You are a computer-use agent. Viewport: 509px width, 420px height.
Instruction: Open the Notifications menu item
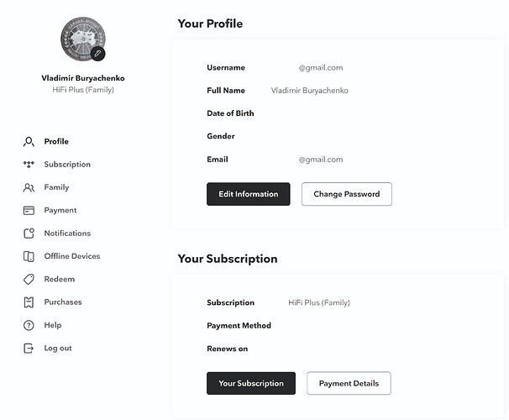(67, 233)
